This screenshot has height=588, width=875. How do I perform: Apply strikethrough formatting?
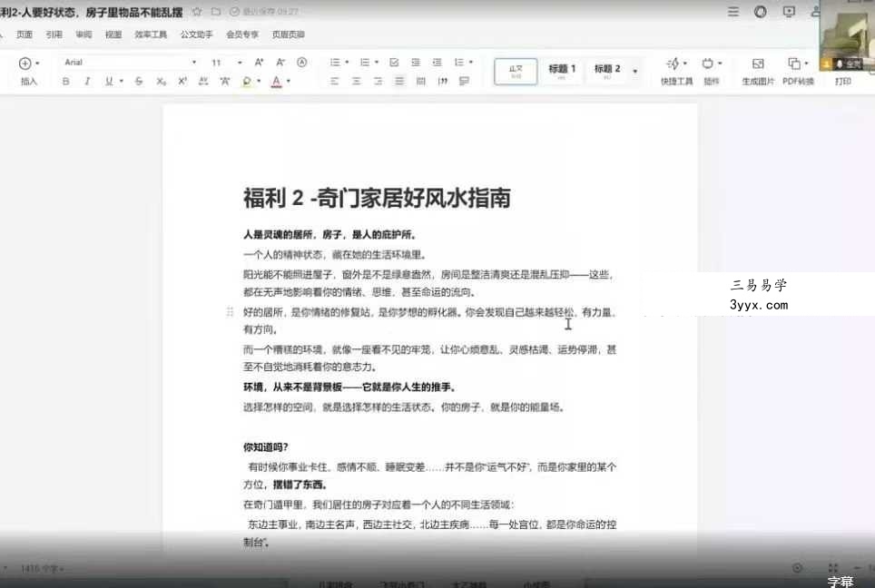139,82
